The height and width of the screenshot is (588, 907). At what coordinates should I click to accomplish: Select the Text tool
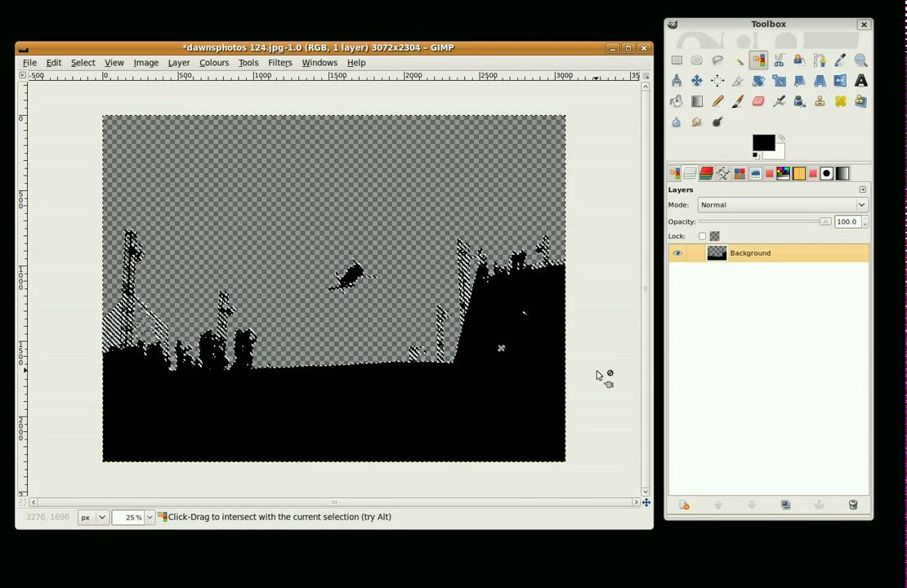[860, 81]
